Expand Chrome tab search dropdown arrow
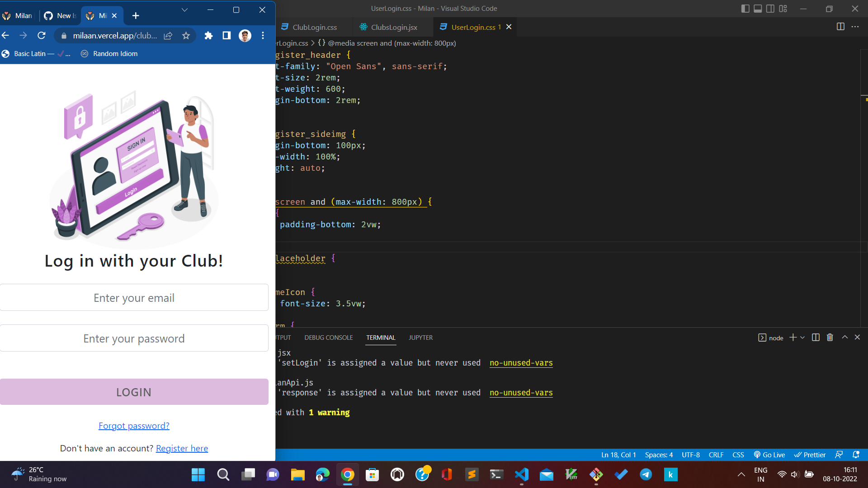 tap(184, 10)
